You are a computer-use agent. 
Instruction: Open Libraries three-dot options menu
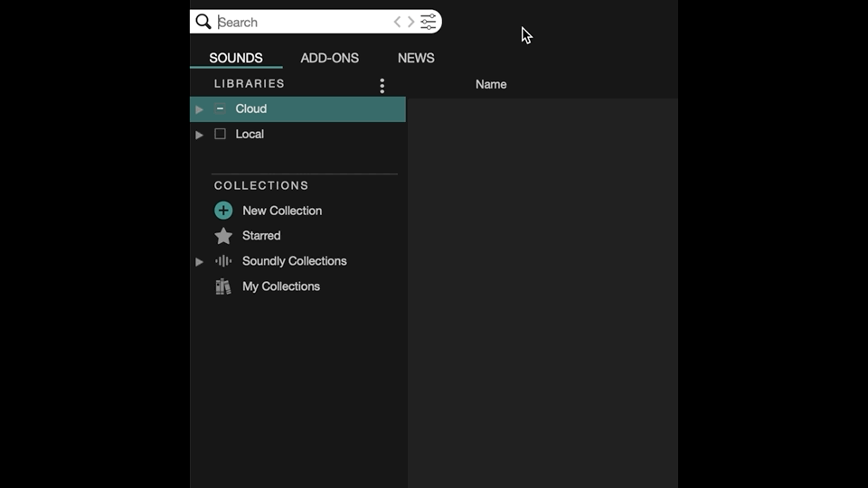pyautogui.click(x=382, y=85)
